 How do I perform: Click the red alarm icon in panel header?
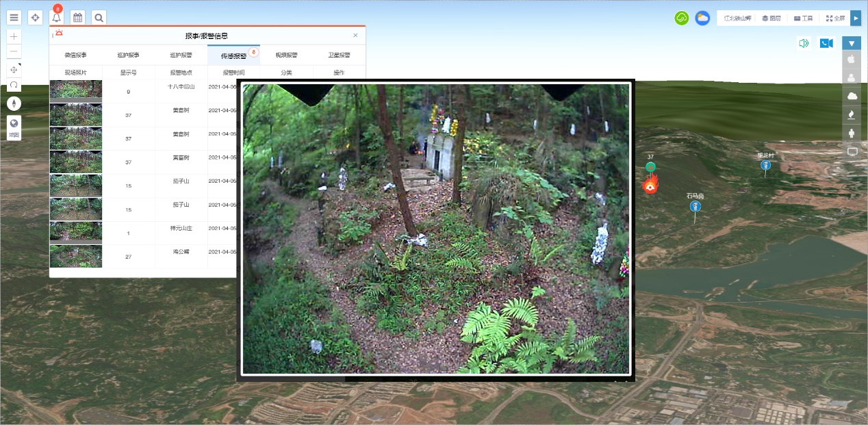[x=59, y=34]
